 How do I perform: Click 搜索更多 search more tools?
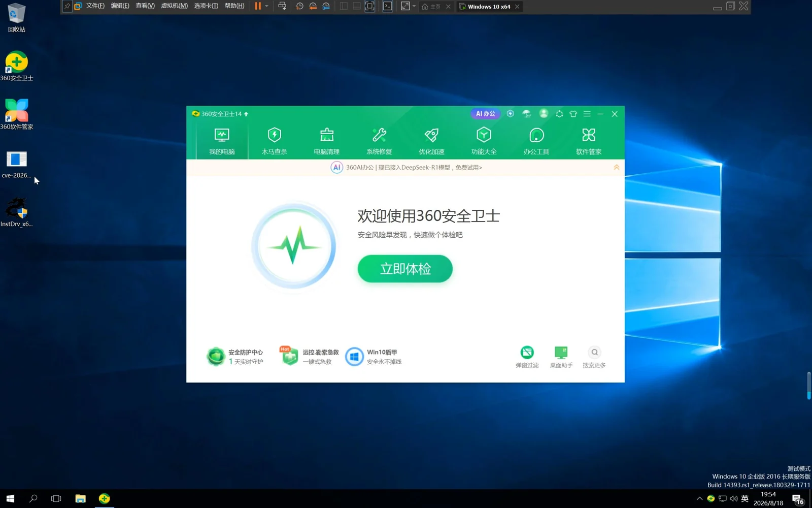(594, 357)
